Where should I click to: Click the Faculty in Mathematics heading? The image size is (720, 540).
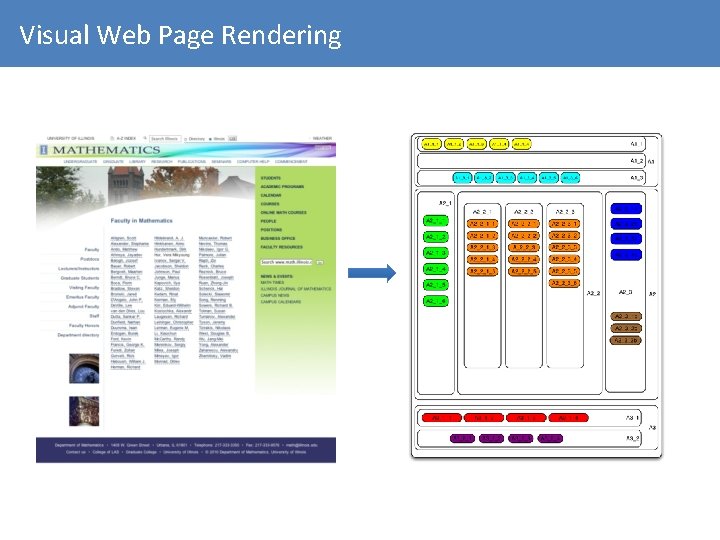pyautogui.click(x=141, y=220)
